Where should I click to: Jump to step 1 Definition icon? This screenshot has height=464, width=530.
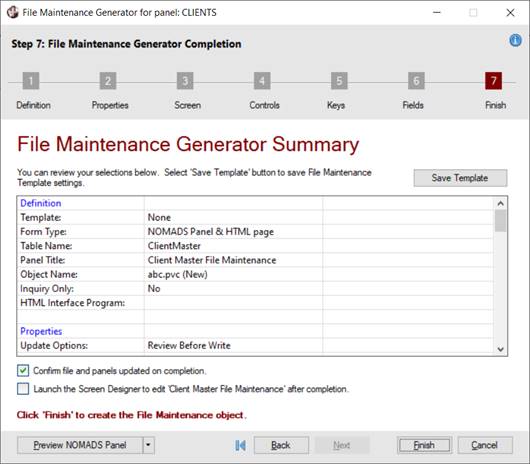click(31, 81)
